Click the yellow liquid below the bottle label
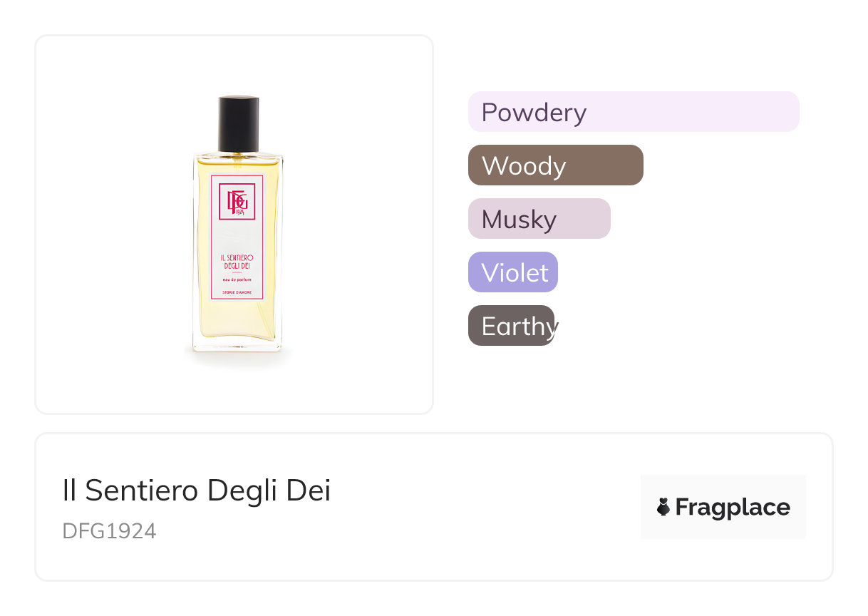 238,319
